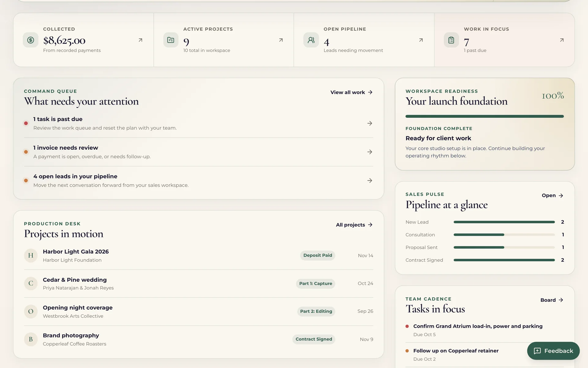
Task: Click the Work in Focus clipboard icon
Action: click(451, 40)
